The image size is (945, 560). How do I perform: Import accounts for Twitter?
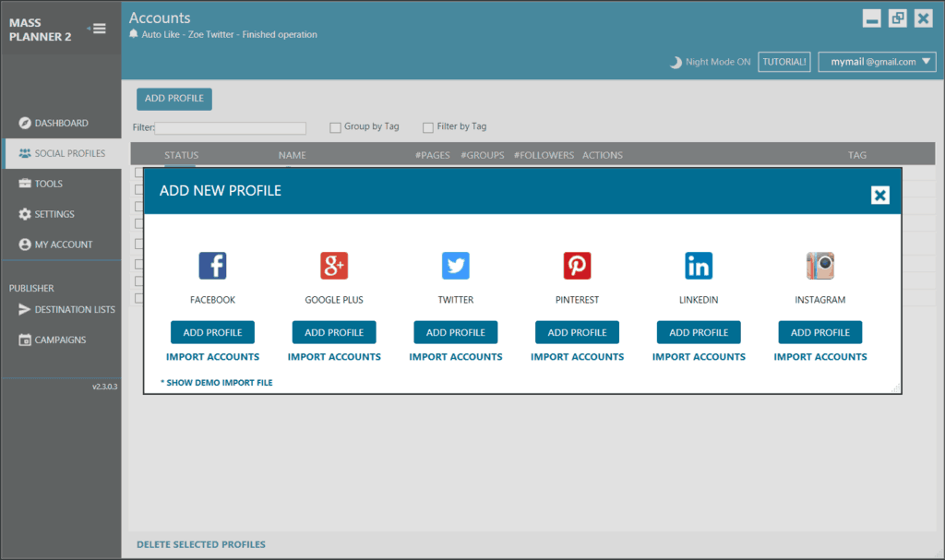(456, 357)
